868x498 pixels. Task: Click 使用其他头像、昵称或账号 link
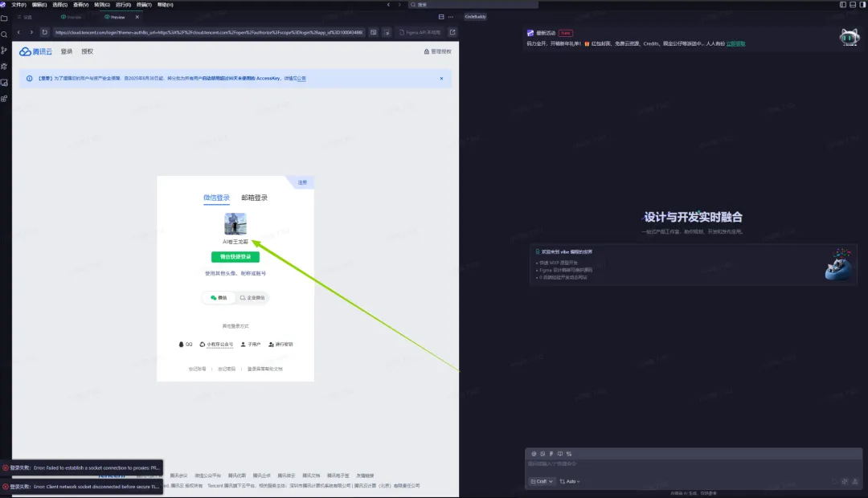(235, 273)
